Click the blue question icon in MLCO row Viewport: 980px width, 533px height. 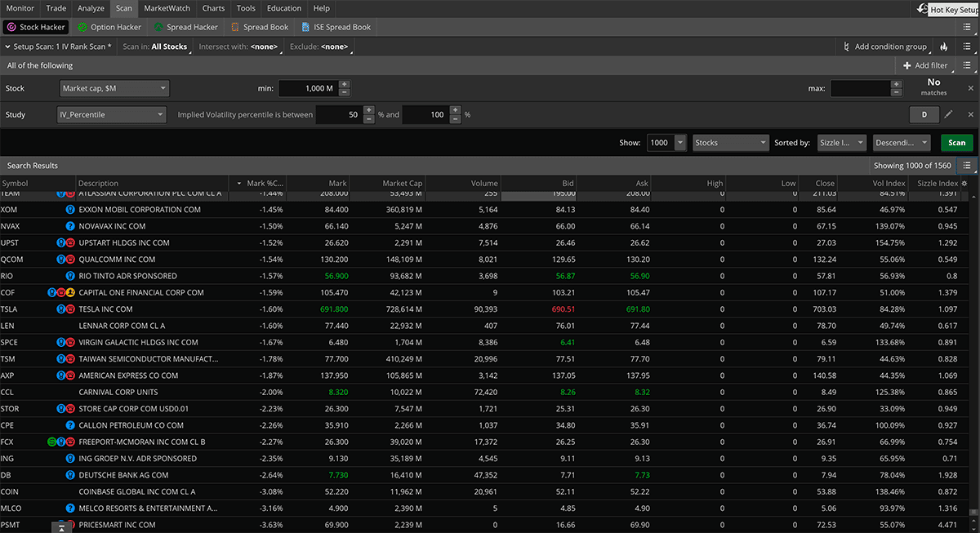pyautogui.click(x=70, y=508)
